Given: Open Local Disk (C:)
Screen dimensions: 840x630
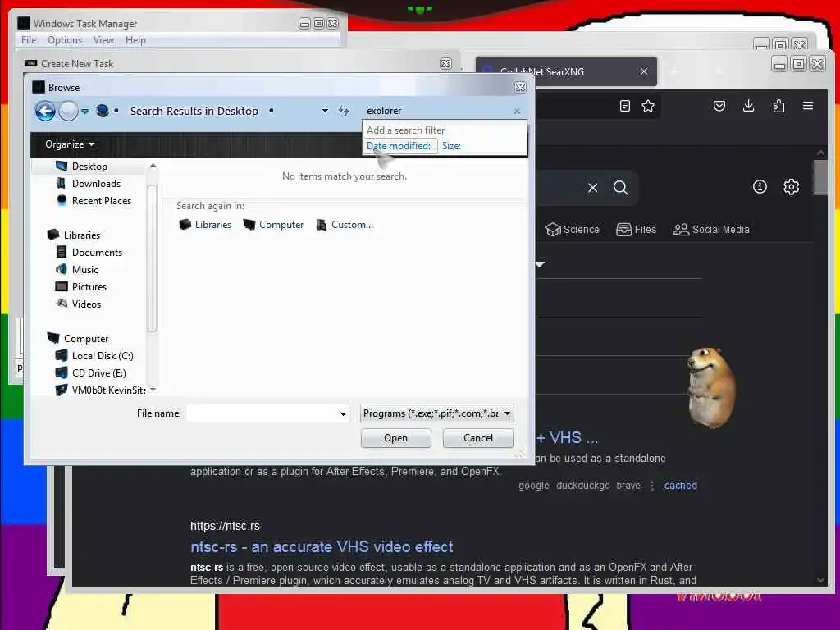Looking at the screenshot, I should click(103, 355).
